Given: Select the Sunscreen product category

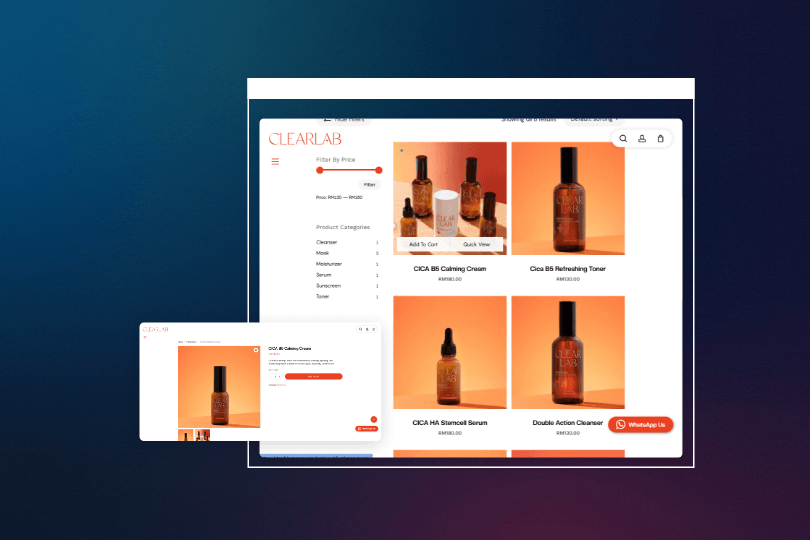Looking at the screenshot, I should pyautogui.click(x=329, y=285).
